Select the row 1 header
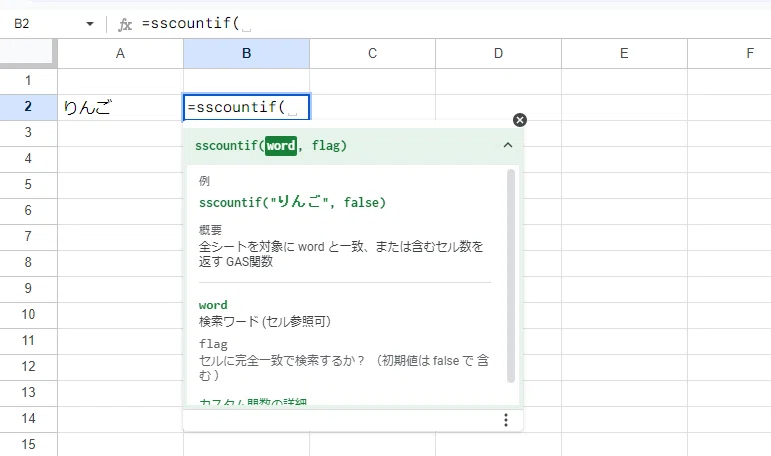This screenshot has height=456, width=771. click(x=29, y=81)
